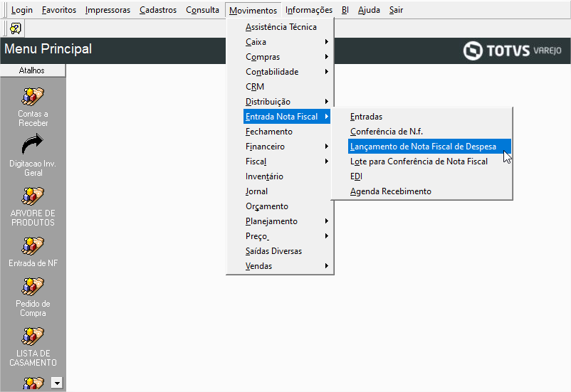Launch the ARVORE DE PRODUTOS shortcut icon
This screenshot has width=571, height=392.
33,196
